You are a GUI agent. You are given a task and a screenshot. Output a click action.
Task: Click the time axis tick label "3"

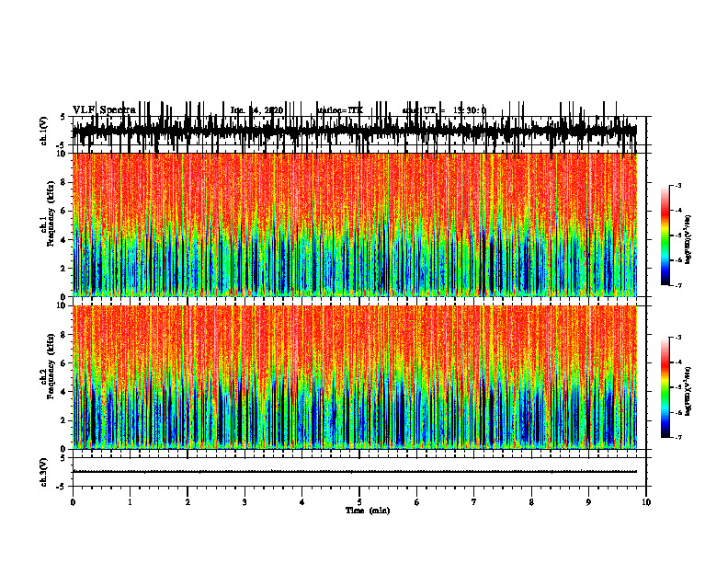245,502
